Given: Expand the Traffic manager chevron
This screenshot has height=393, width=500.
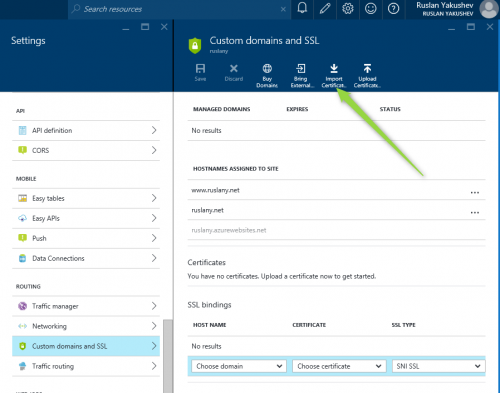Looking at the screenshot, I should click(x=154, y=306).
